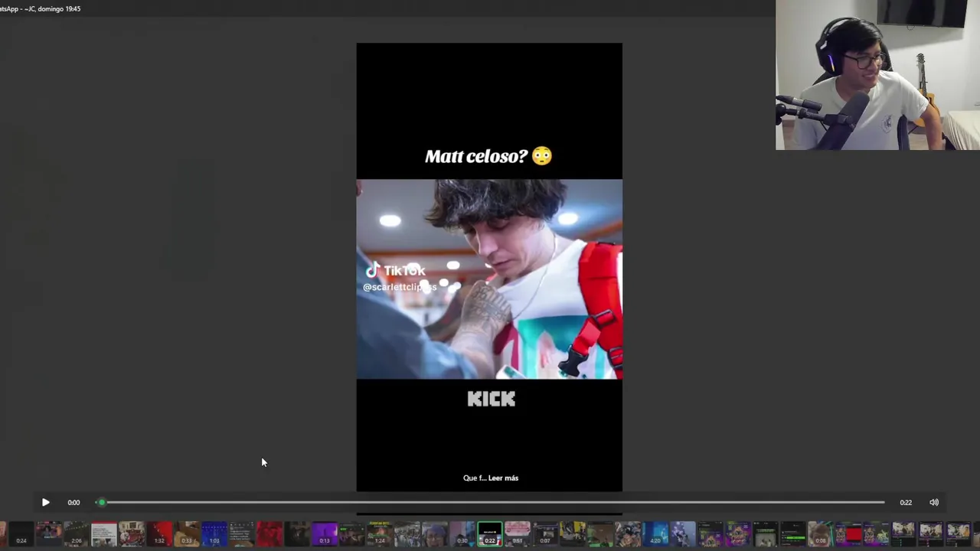Click the green seek bar handle
This screenshot has height=551, width=980.
click(101, 502)
